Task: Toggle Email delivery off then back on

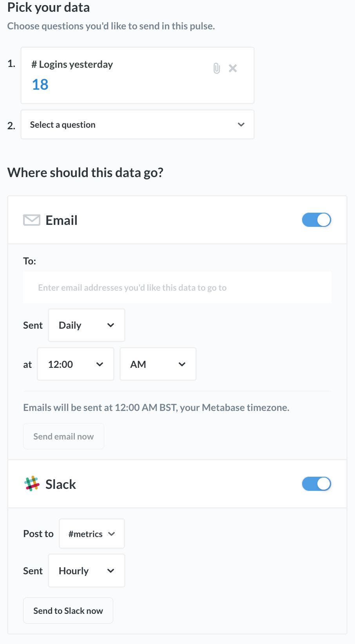Action: tap(316, 220)
